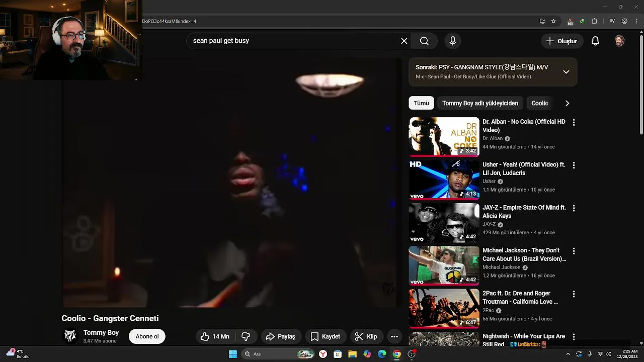
Task: Open Chrome three-dot menu
Action: [636, 21]
